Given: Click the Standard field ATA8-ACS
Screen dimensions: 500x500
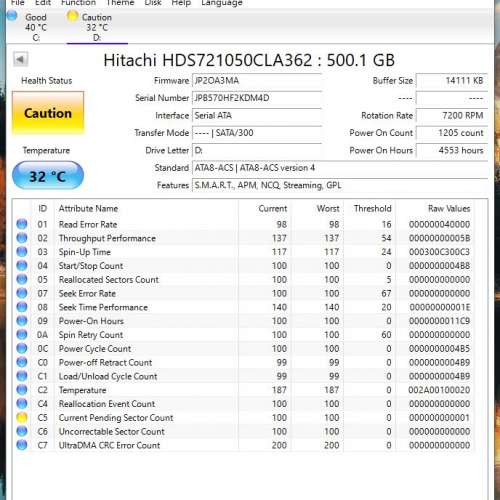Looking at the screenshot, I should click(340, 168).
